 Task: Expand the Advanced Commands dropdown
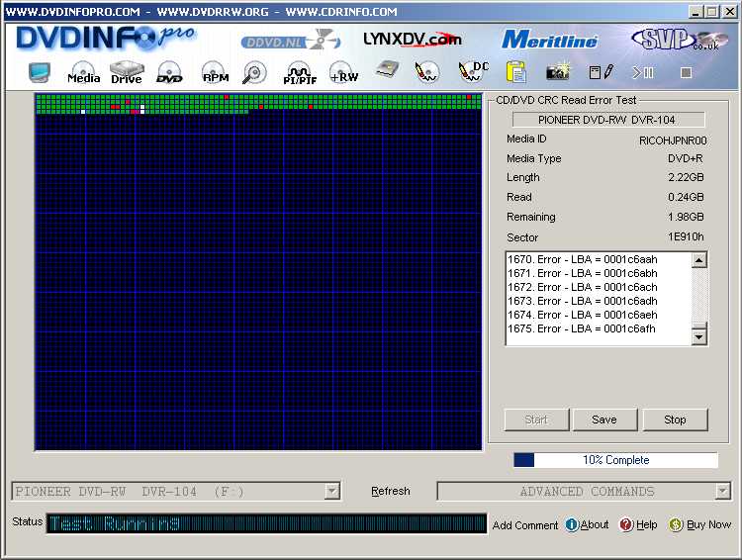click(x=722, y=492)
